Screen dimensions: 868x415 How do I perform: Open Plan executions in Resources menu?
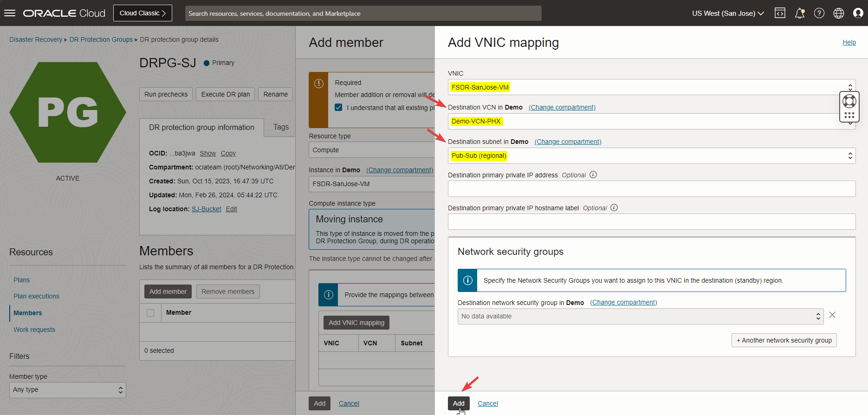36,296
